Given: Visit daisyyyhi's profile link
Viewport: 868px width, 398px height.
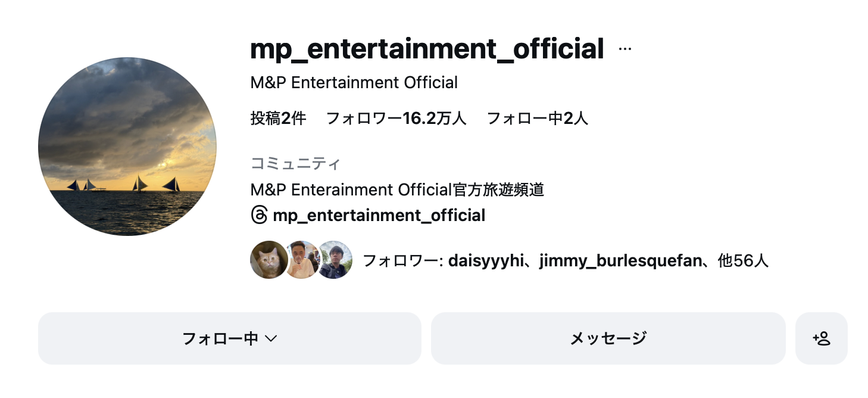Looking at the screenshot, I should click(484, 260).
